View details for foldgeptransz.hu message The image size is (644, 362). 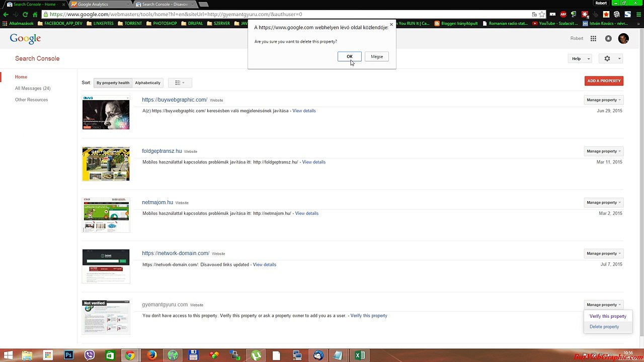[313, 162]
